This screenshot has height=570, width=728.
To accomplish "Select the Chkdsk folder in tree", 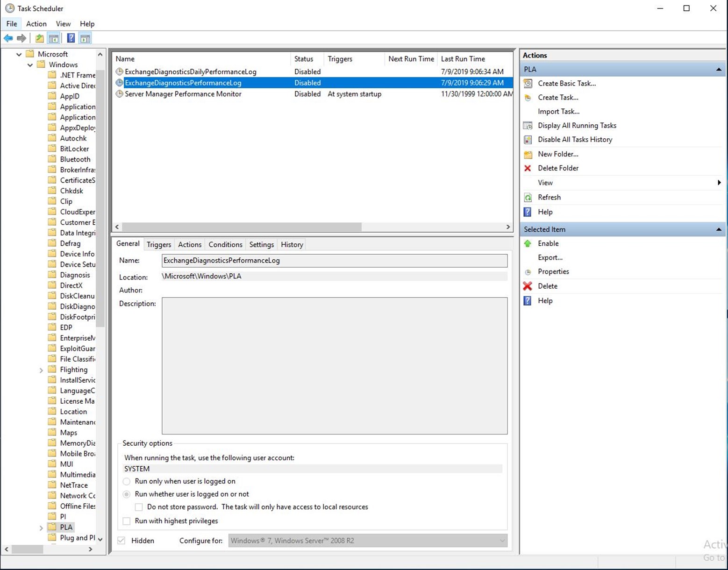I will tap(71, 191).
